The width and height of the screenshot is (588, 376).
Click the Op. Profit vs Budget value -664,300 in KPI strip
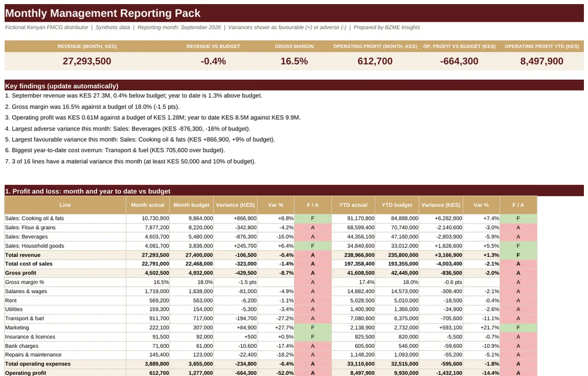click(x=459, y=61)
